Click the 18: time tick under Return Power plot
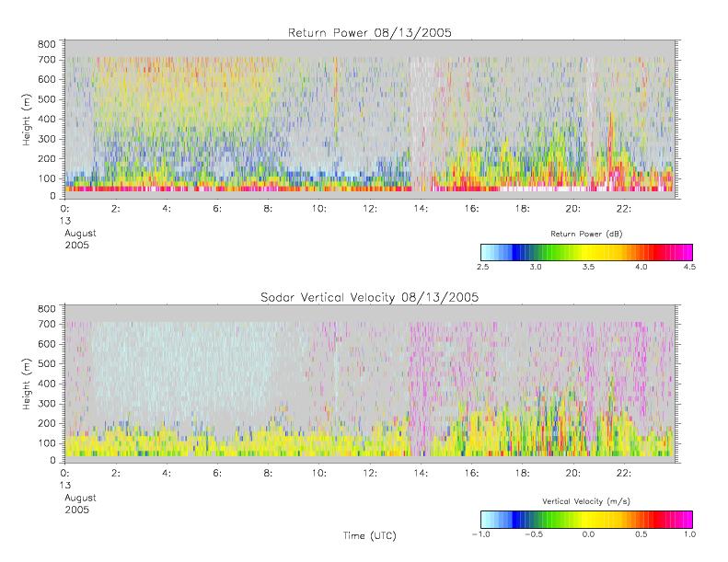The height and width of the screenshot is (562, 728). coord(523,209)
